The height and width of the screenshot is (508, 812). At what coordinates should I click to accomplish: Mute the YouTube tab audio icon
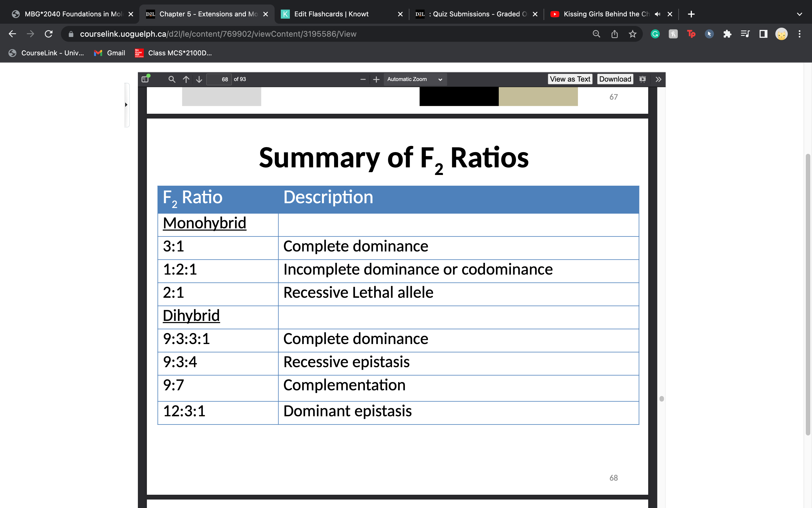657,14
